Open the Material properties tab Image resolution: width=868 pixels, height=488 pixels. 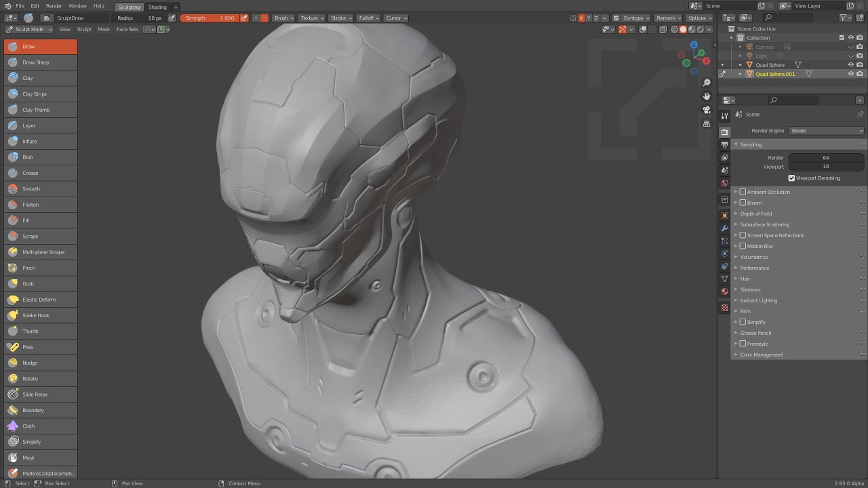point(725,291)
